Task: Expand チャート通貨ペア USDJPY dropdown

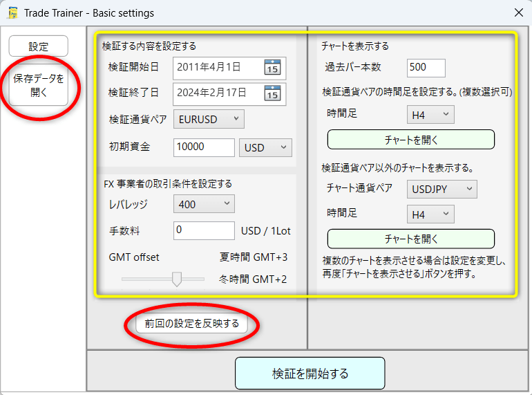Action: (x=442, y=189)
